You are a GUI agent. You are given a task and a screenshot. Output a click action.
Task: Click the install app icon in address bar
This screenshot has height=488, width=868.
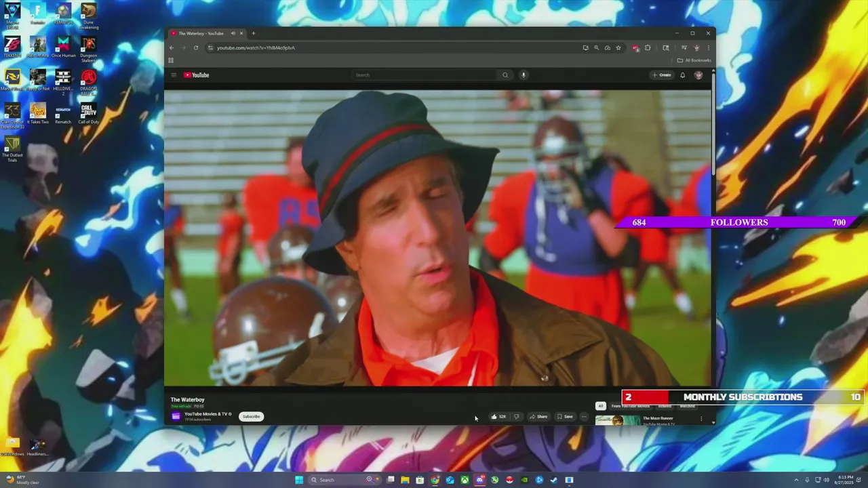(x=585, y=47)
